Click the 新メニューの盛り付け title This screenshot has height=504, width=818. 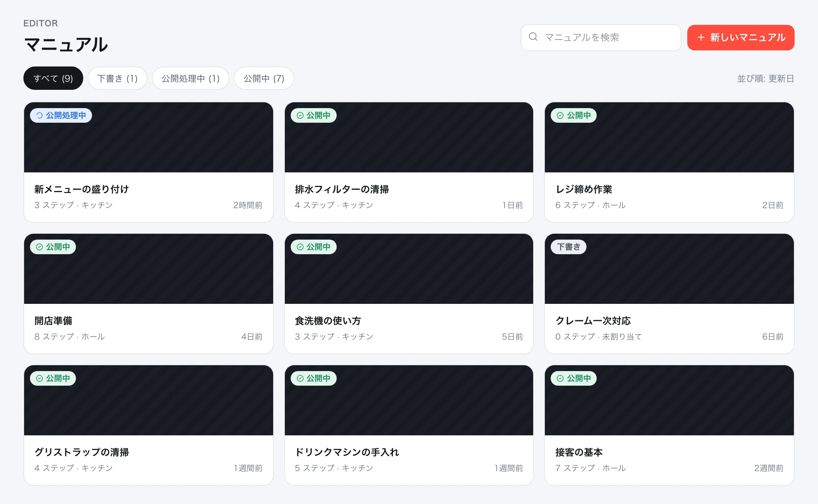click(81, 189)
